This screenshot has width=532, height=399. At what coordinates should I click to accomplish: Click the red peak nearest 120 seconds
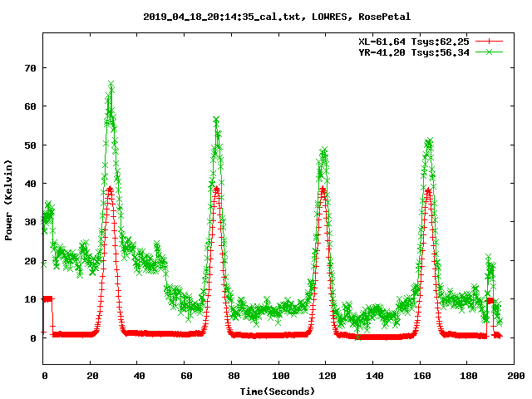323,189
